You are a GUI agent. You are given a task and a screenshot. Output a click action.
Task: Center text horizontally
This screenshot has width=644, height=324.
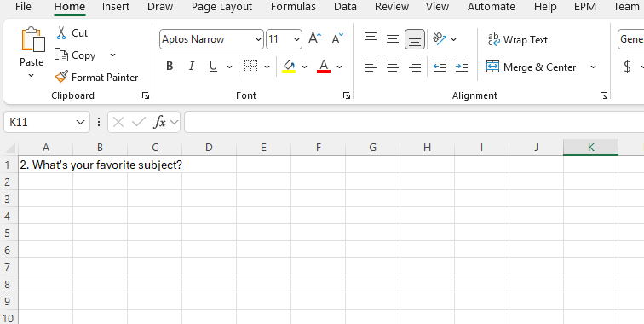pos(393,67)
